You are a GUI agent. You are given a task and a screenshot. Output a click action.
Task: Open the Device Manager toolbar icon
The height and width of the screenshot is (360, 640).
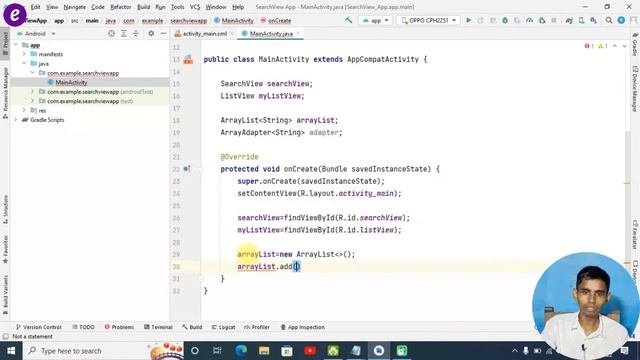581,20
